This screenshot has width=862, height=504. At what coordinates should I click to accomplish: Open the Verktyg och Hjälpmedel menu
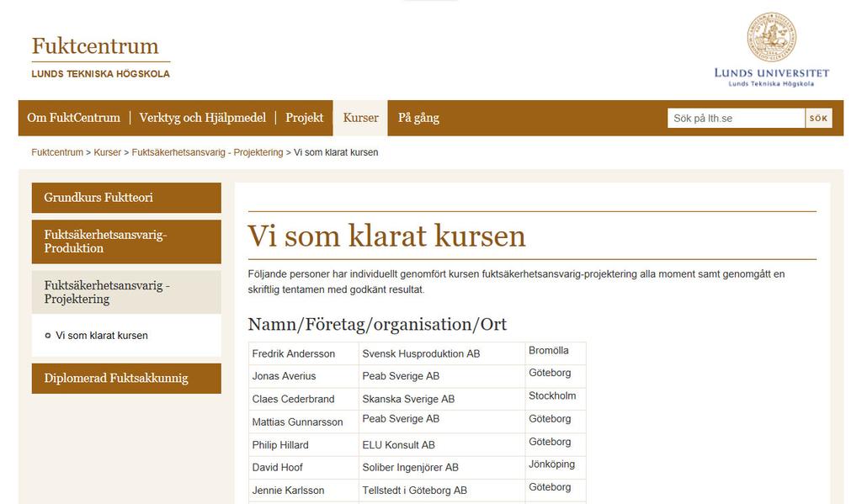pyautogui.click(x=202, y=118)
